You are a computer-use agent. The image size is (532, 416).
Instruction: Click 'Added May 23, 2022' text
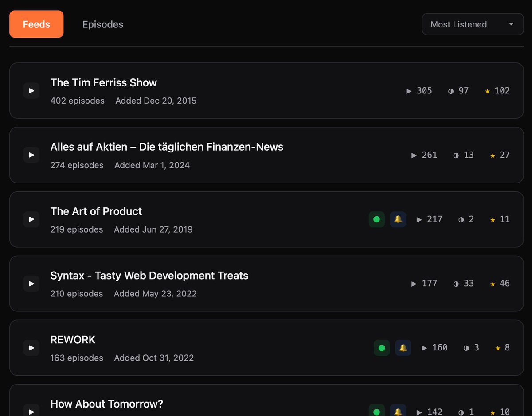point(155,294)
